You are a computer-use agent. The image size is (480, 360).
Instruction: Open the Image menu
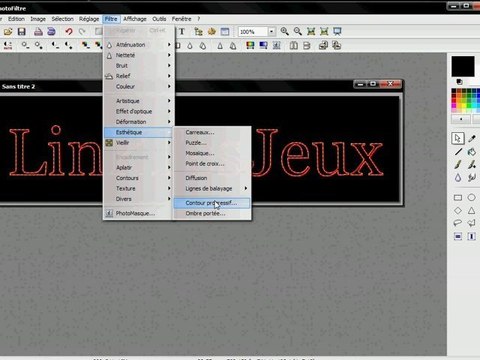(x=38, y=19)
